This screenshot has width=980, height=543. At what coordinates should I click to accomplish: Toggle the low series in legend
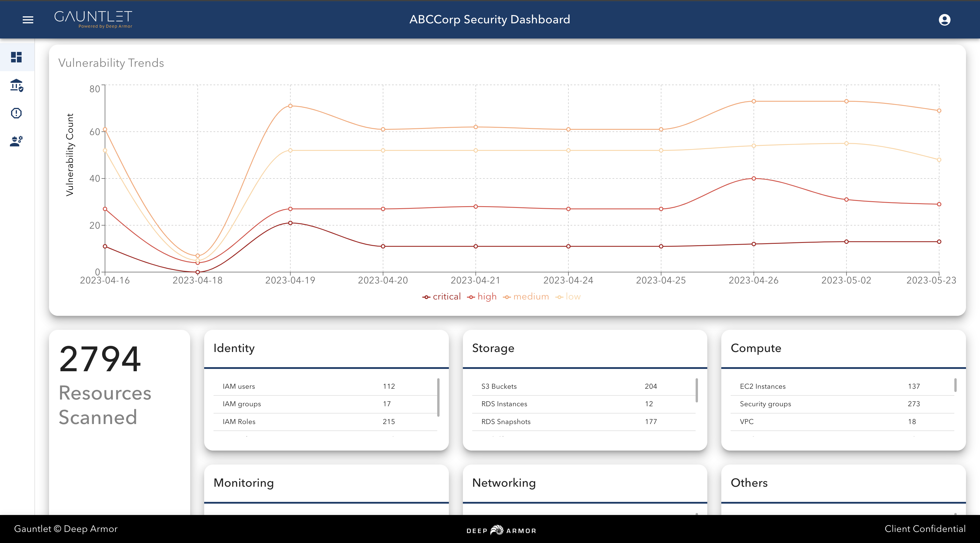[x=568, y=297]
